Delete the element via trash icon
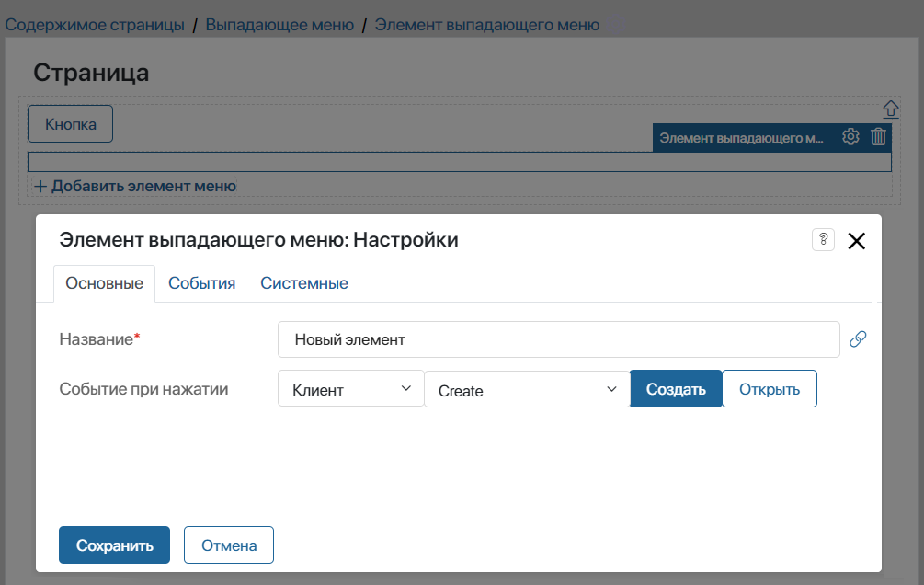Viewport: 924px width, 585px height. (878, 137)
